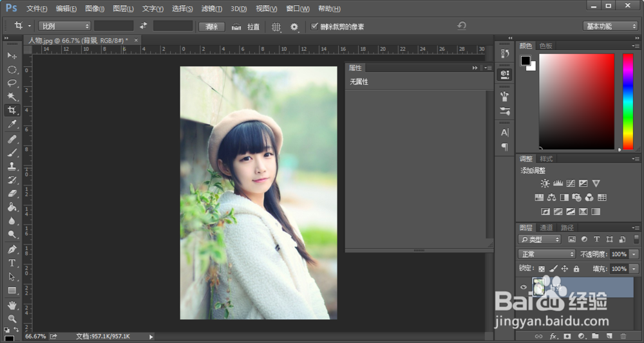Open the Character panel icon
The height and width of the screenshot is (343, 644).
coord(505,133)
